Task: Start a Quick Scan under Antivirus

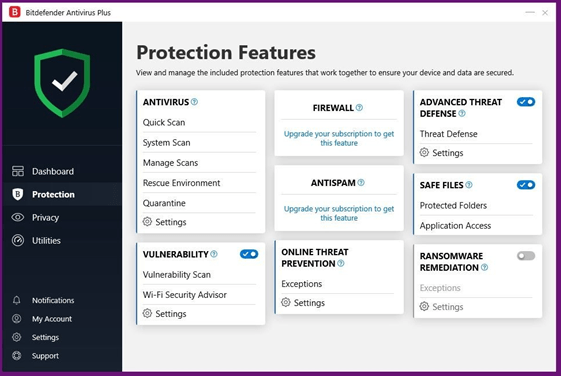Action: point(164,122)
